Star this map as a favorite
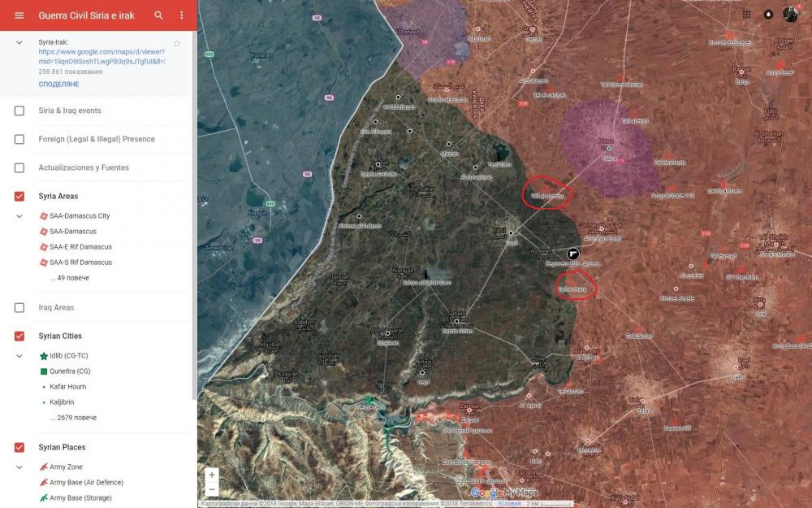The width and height of the screenshot is (812, 508). (x=177, y=43)
